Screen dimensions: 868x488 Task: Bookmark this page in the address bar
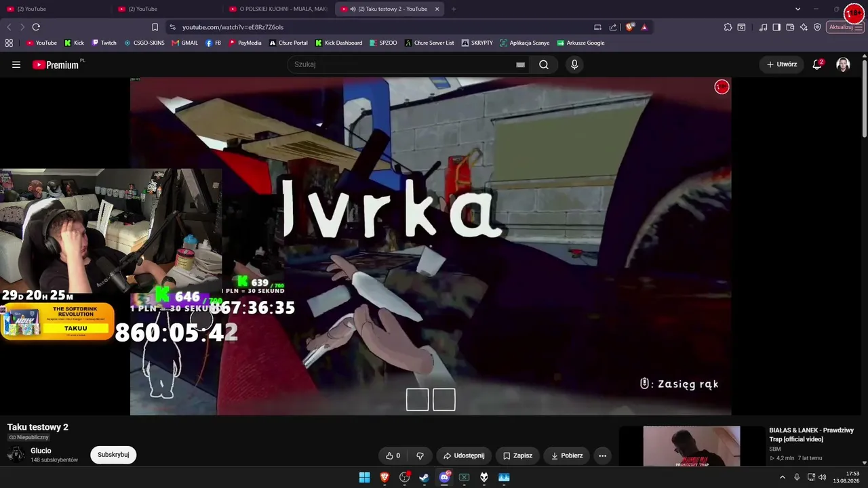tap(155, 27)
